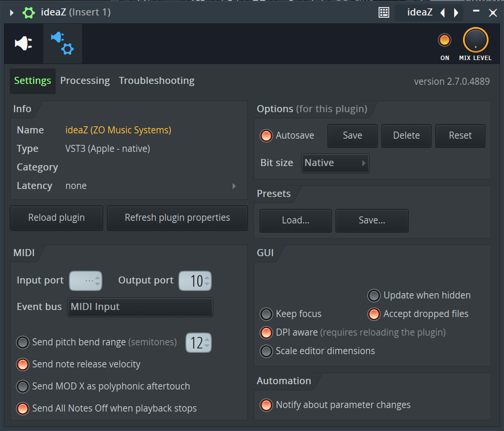Screen dimensions: 504x431
Task: Enable the Keep focus option
Action: (x=266, y=314)
